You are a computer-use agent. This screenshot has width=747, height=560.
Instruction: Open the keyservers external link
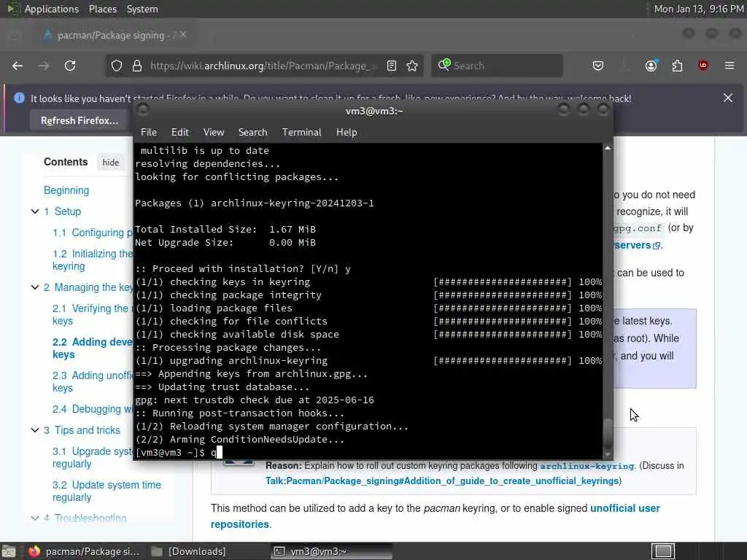pyautogui.click(x=638, y=245)
